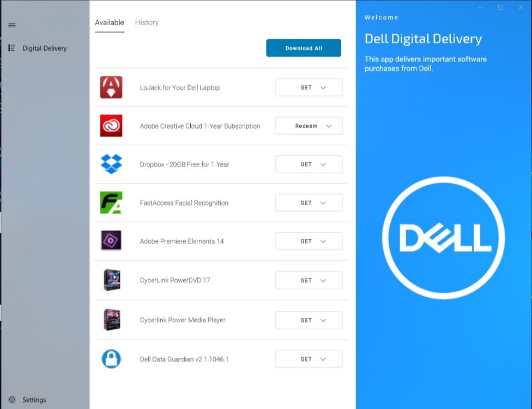This screenshot has height=409, width=532.
Task: Switch to the Available tab
Action: [x=109, y=22]
